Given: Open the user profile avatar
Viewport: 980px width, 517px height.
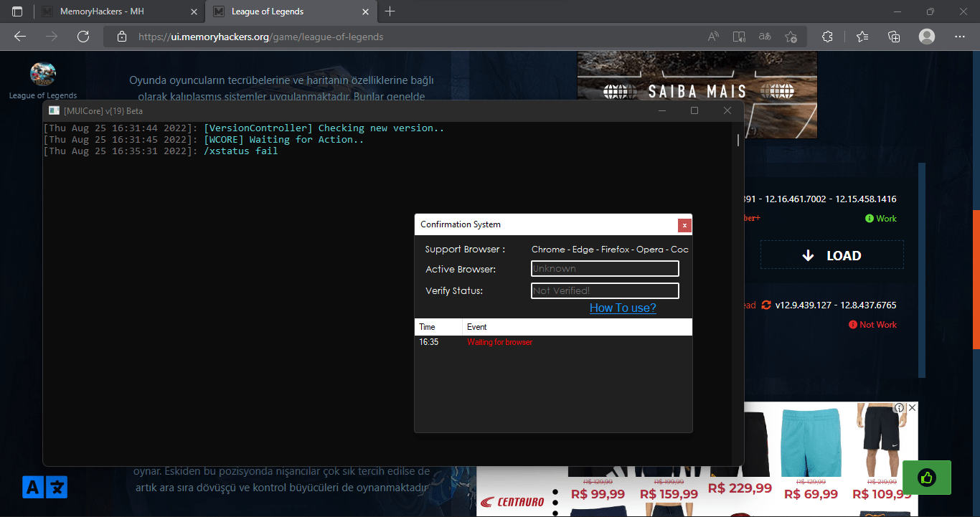Looking at the screenshot, I should 927,37.
